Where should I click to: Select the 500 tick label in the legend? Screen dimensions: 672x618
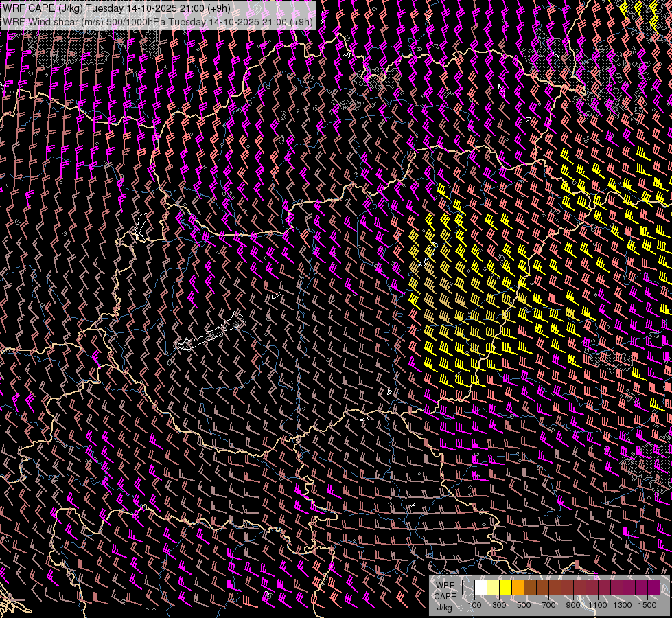pyautogui.click(x=524, y=604)
